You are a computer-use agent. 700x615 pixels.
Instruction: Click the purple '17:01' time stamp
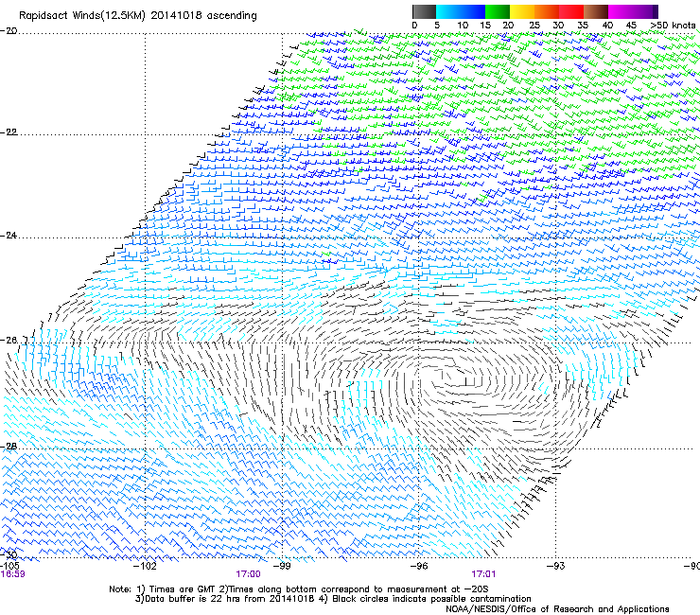pyautogui.click(x=483, y=574)
